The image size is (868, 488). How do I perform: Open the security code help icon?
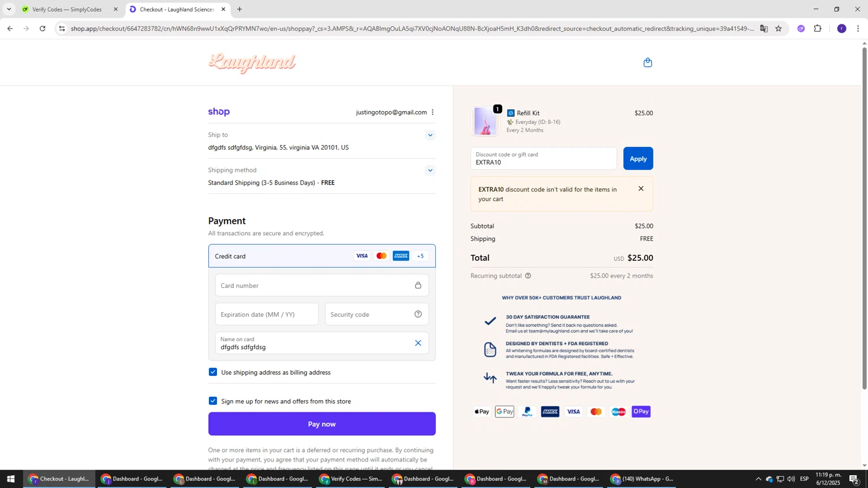point(418,315)
